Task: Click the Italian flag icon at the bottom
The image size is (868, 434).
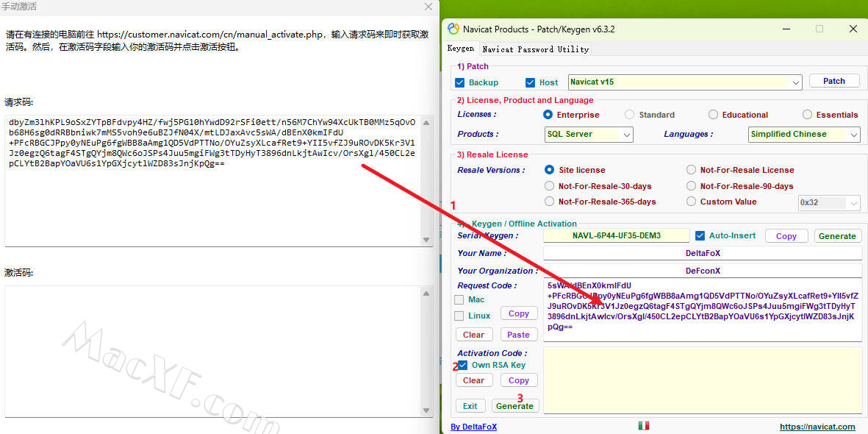Action: [x=644, y=426]
